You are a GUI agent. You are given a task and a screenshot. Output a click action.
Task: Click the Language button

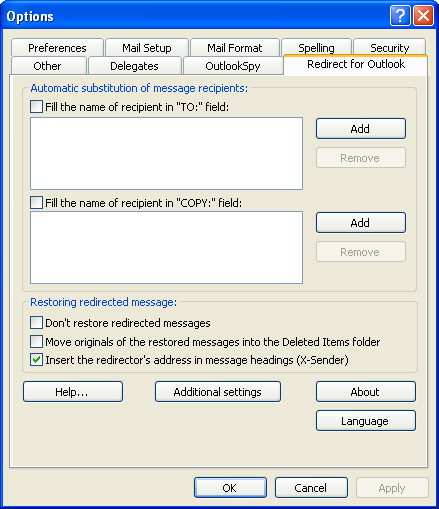point(366,421)
